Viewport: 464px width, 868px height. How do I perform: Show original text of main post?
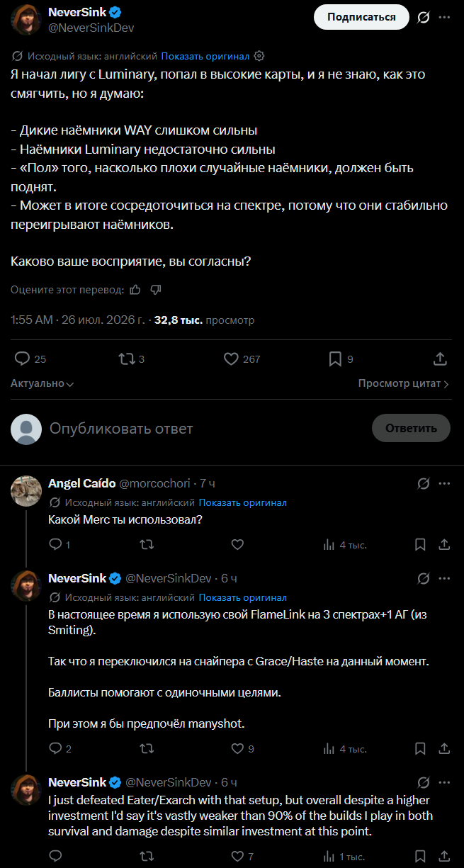205,56
